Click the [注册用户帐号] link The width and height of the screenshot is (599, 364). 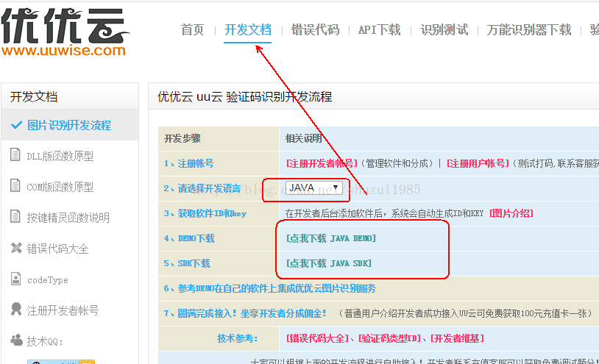tap(478, 164)
